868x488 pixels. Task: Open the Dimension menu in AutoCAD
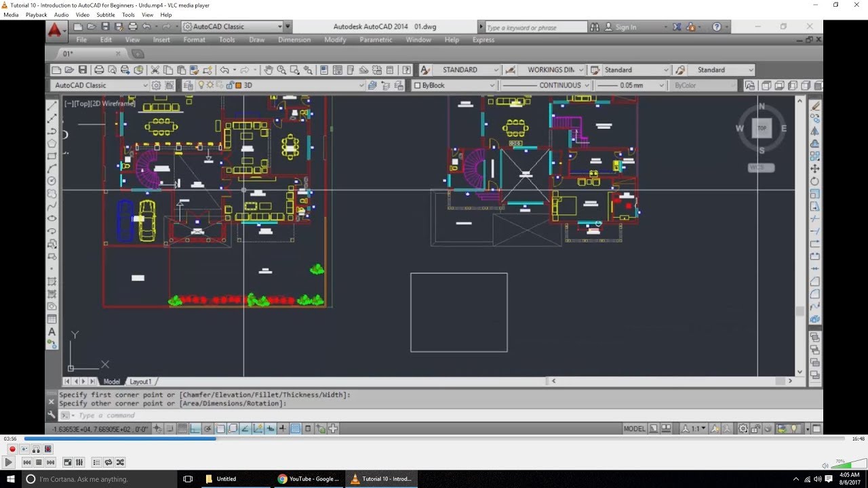point(294,40)
